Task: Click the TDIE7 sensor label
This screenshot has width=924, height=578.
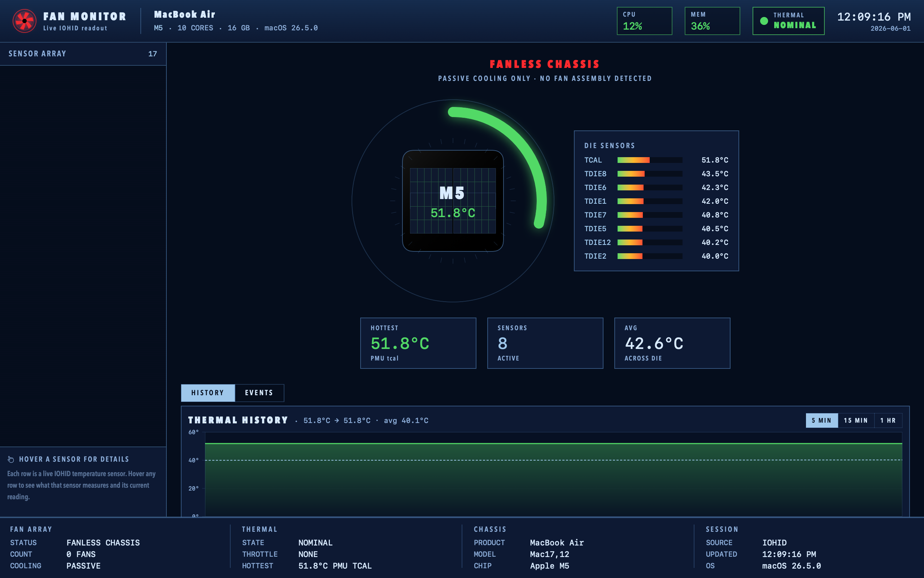Action: click(x=595, y=215)
